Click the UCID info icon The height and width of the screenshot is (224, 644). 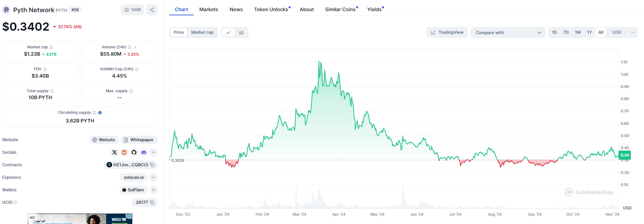coord(15,202)
